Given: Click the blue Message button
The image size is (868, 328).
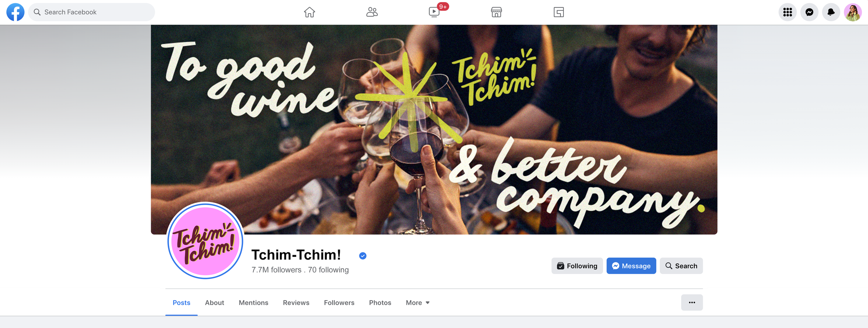Looking at the screenshot, I should (x=631, y=266).
